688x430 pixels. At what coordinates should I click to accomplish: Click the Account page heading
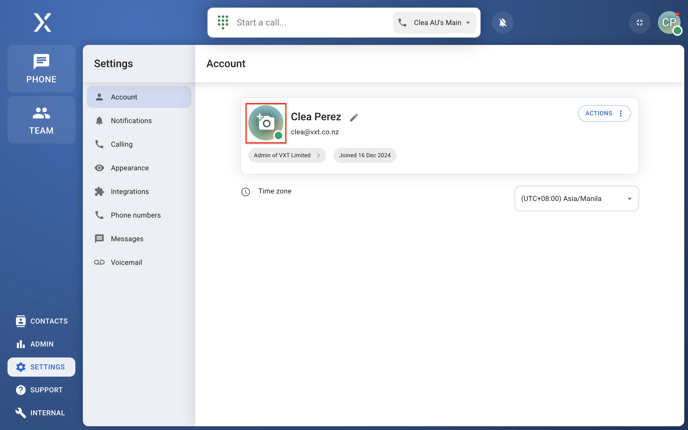(226, 64)
